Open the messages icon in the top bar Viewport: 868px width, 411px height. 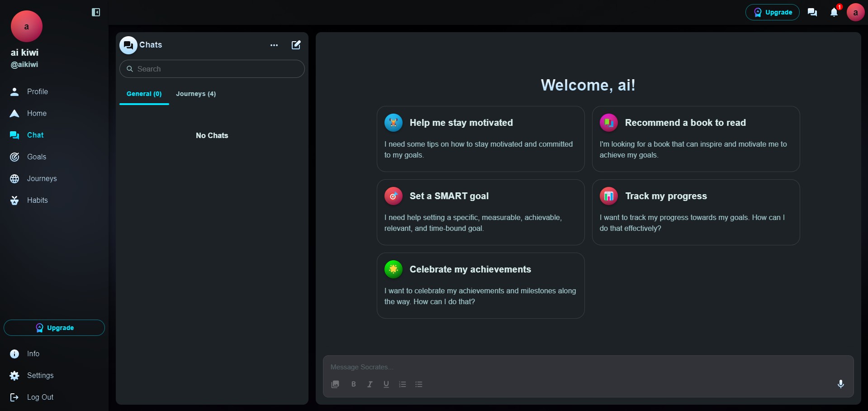(x=812, y=12)
